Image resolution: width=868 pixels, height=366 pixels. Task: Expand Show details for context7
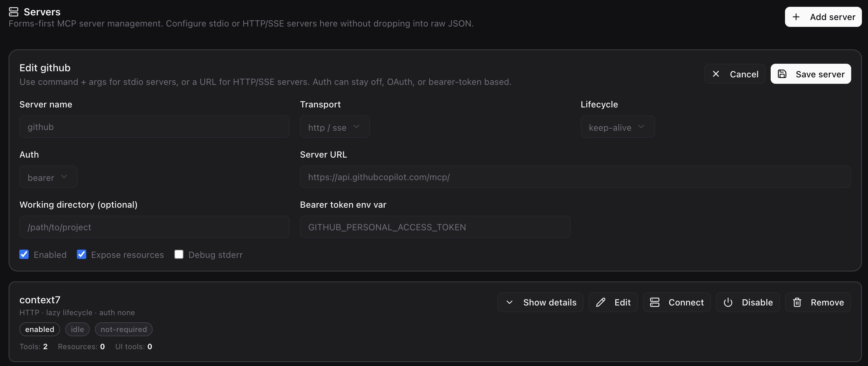click(x=540, y=302)
